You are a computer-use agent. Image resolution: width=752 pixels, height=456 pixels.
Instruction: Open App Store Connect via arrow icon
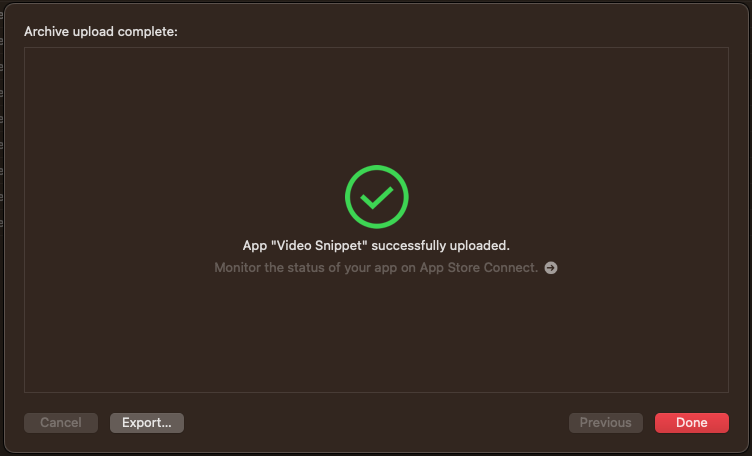tap(551, 268)
